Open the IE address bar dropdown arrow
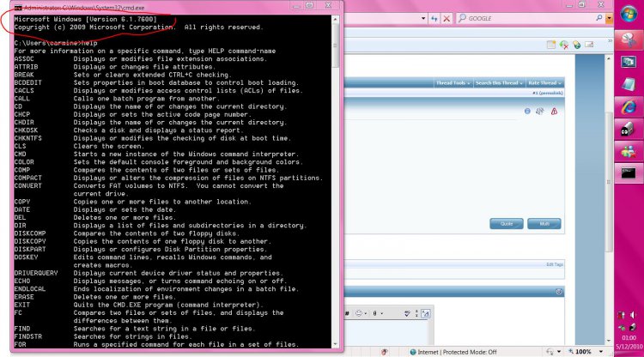 click(423, 19)
